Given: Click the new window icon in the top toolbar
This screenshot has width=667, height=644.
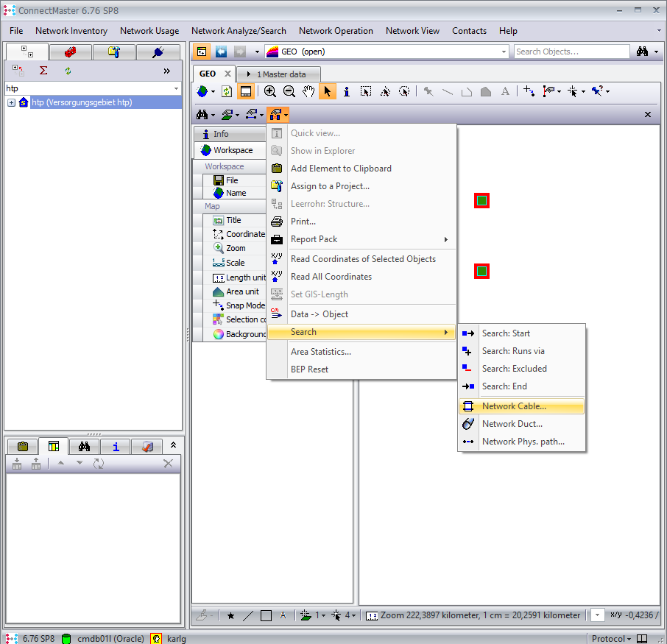Looking at the screenshot, I should (x=202, y=52).
